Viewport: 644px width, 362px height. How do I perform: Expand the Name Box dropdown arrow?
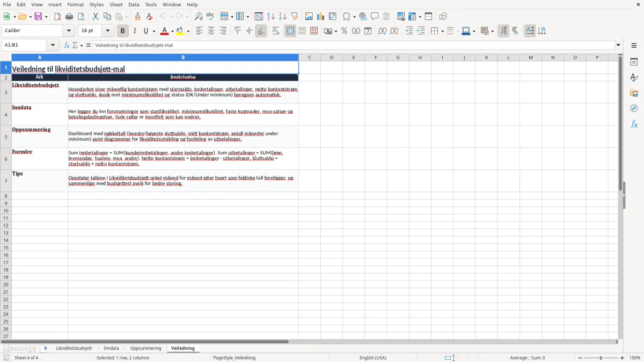click(53, 46)
